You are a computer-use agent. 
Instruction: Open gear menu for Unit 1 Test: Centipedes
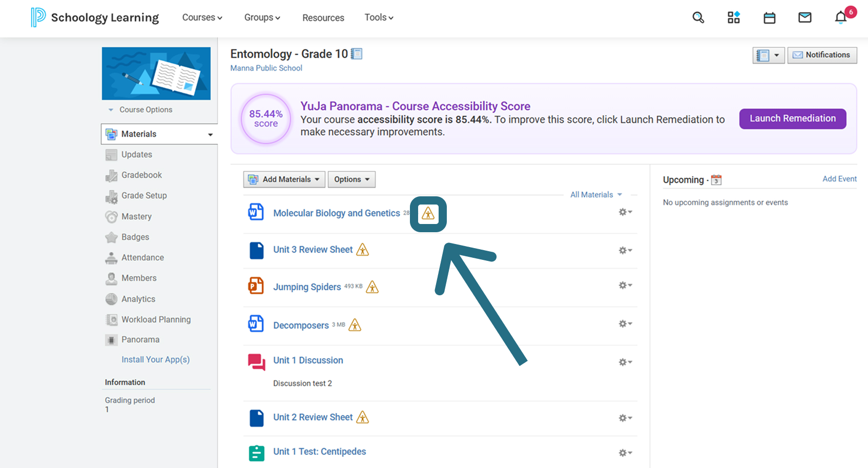625,453
